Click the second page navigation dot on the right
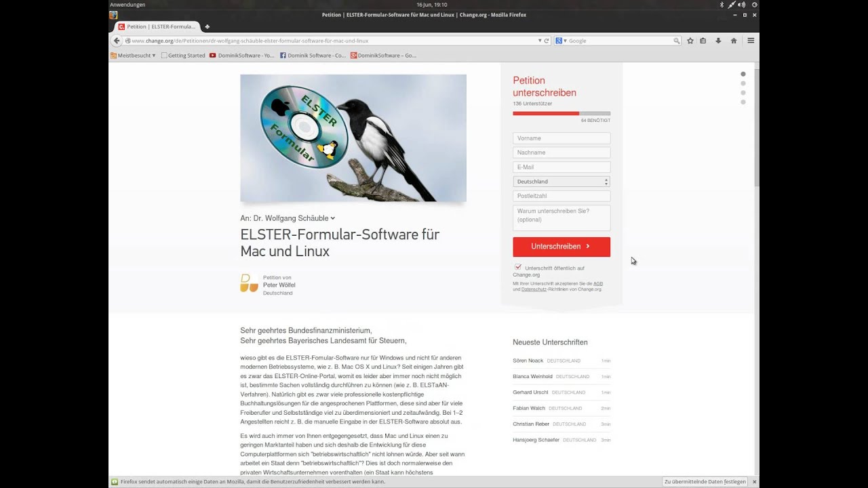The image size is (868, 488). (x=743, y=83)
